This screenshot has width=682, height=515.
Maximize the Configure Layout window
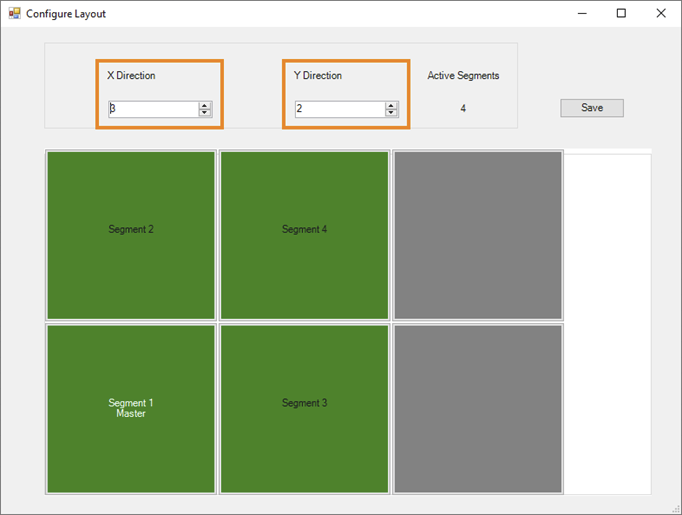point(621,13)
